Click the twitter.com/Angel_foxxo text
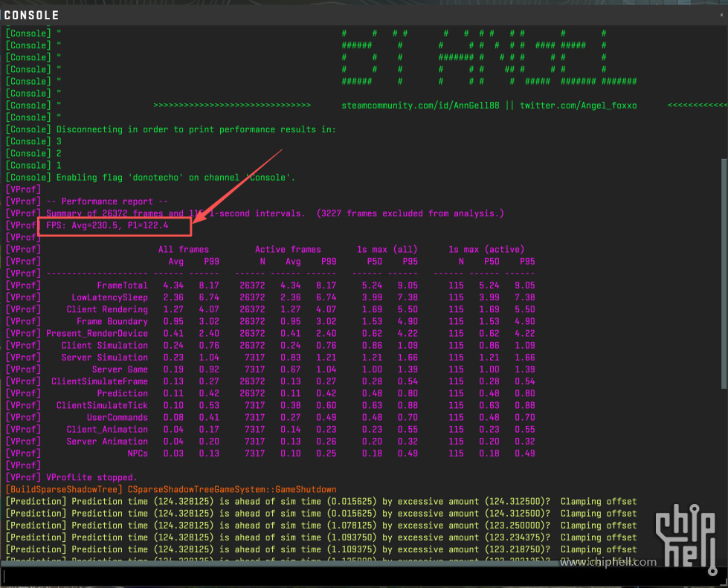The width and height of the screenshot is (728, 588). click(x=578, y=106)
